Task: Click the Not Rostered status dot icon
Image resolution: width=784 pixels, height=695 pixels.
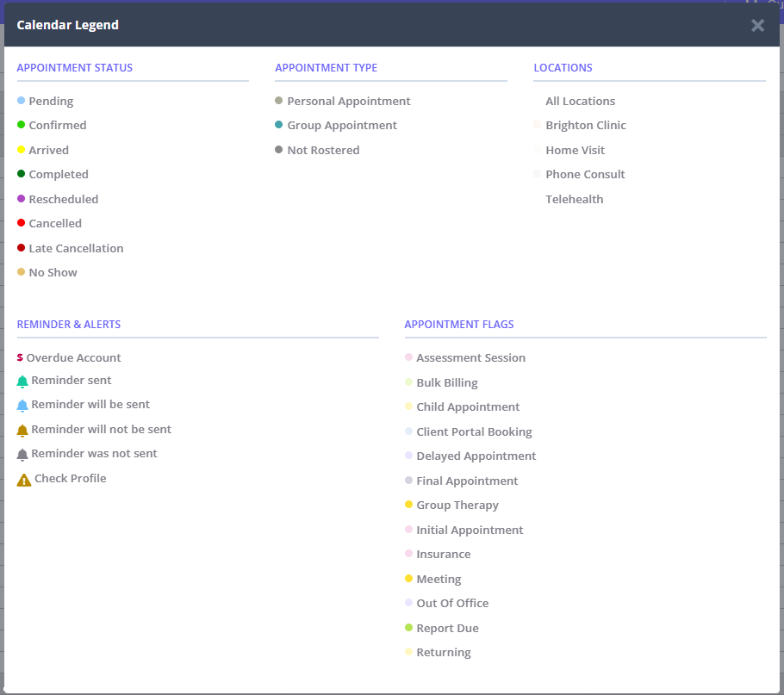Action: tap(278, 149)
